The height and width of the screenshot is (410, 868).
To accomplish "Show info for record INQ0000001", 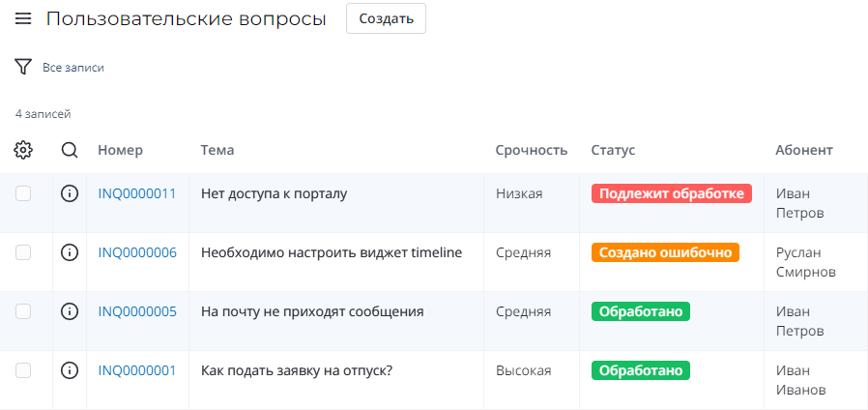I will [70, 370].
